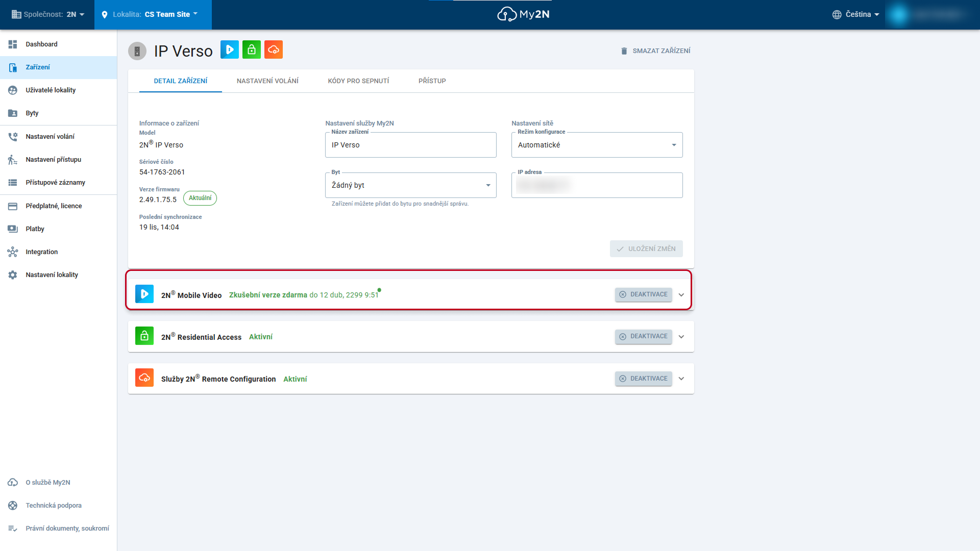Image resolution: width=980 pixels, height=551 pixels.
Task: Click the Smazat zařízení button
Action: click(x=655, y=51)
